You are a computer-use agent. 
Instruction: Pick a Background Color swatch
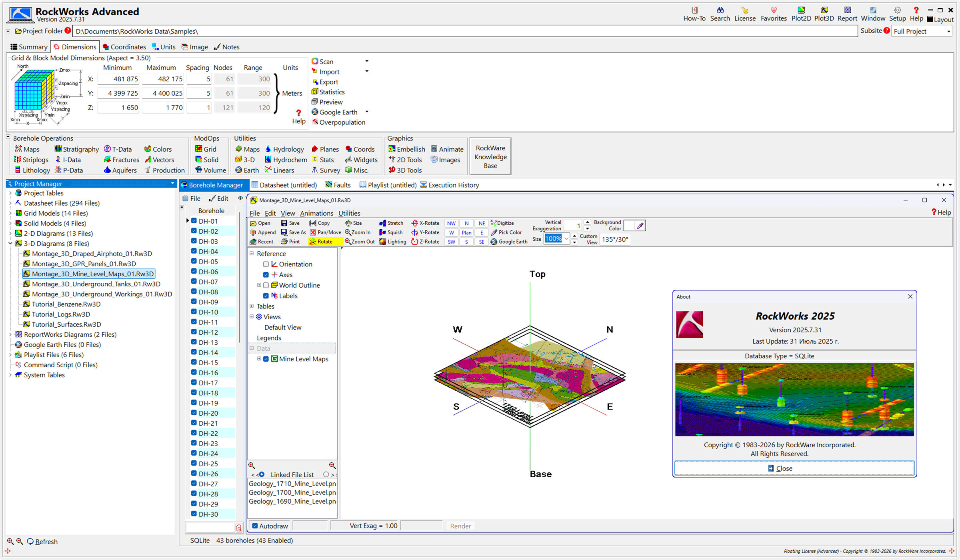pyautogui.click(x=630, y=226)
